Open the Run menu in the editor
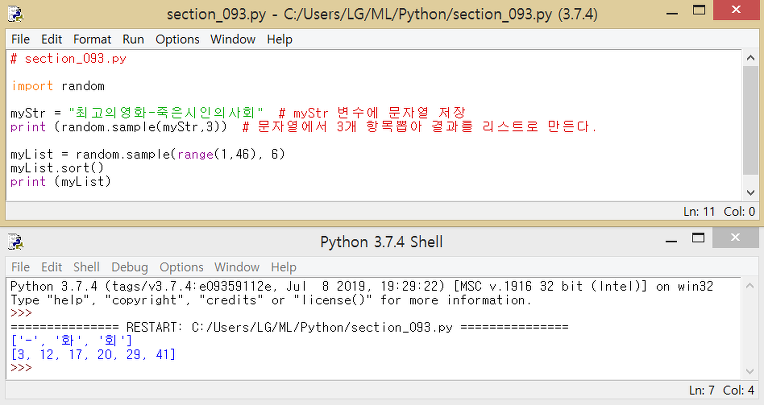Viewport: 764px width, 405px height. pyautogui.click(x=133, y=39)
